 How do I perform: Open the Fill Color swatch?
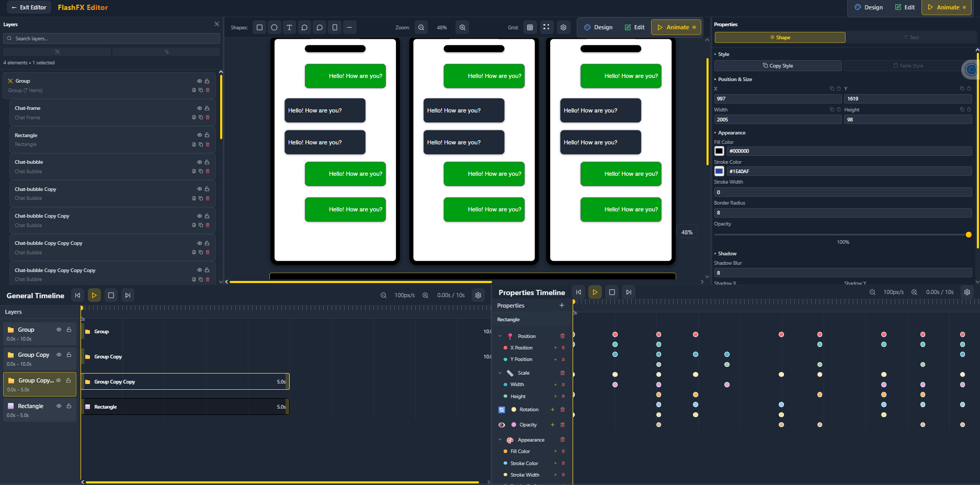click(720, 151)
